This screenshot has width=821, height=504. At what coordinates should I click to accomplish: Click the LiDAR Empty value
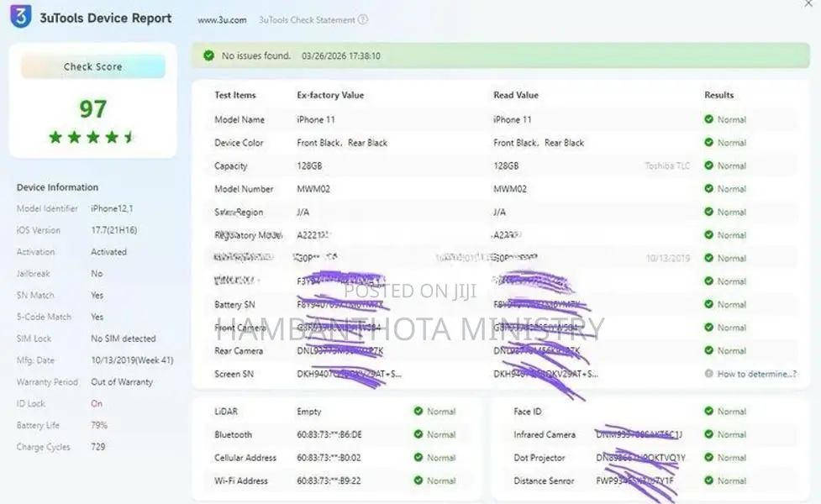coord(309,412)
